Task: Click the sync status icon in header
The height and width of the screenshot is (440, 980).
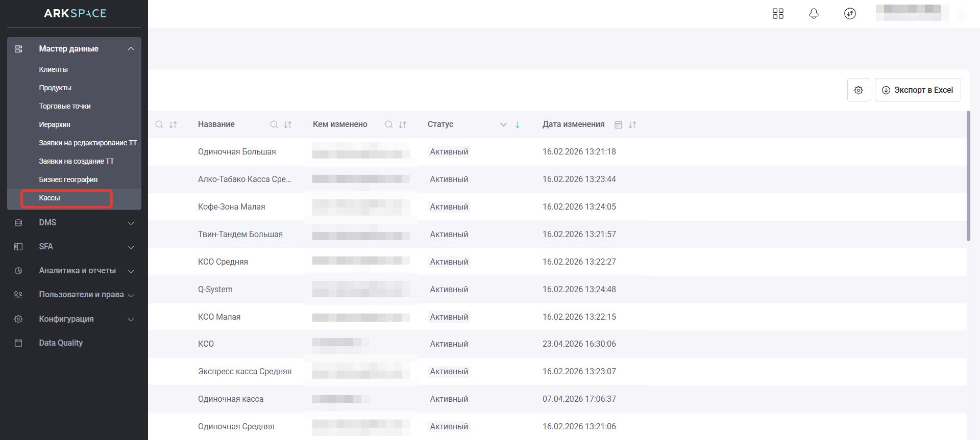Action: (850, 14)
